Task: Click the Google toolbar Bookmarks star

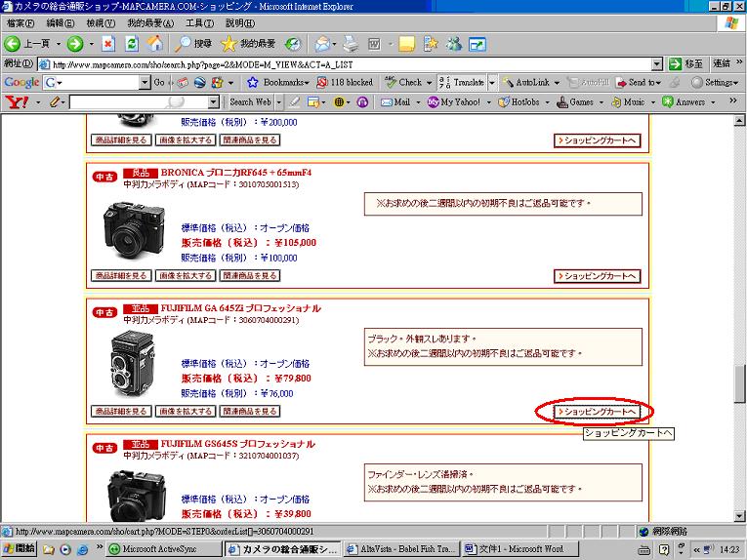Action: pyautogui.click(x=253, y=82)
